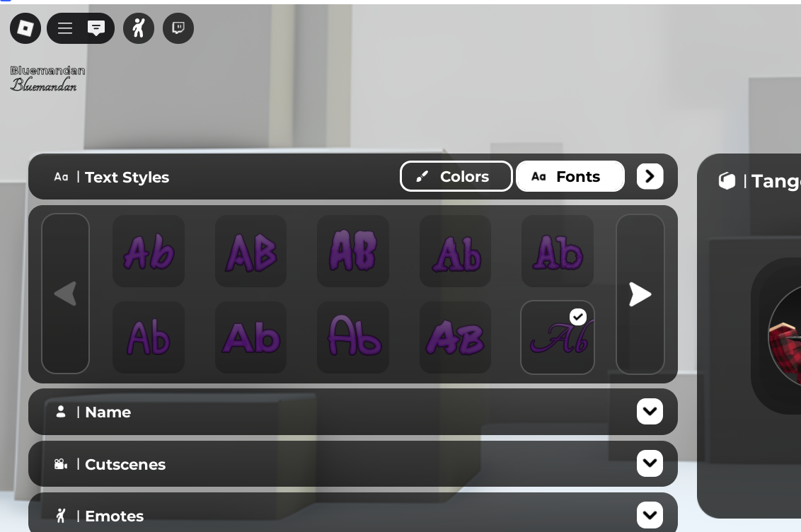Select the first font style in the top row
This screenshot has width=801, height=532.
coord(149,251)
